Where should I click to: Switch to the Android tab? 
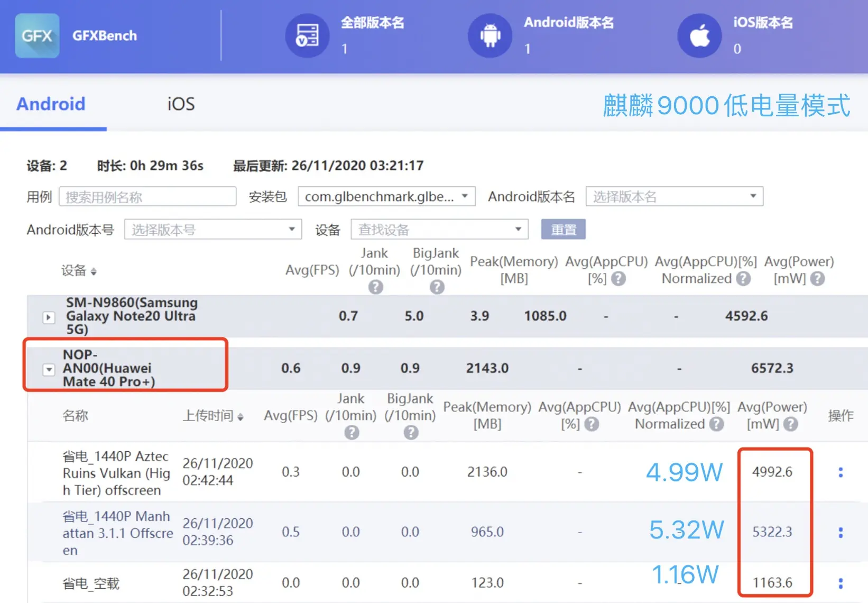click(51, 104)
